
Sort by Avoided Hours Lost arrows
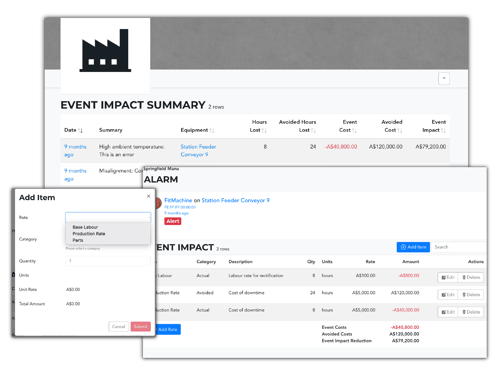click(x=313, y=130)
